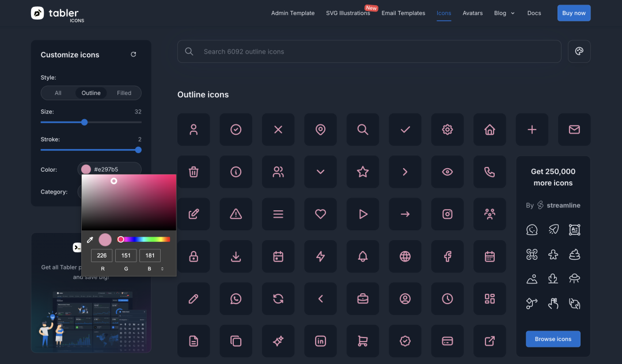Image resolution: width=622 pixels, height=364 pixels.
Task: Click the Instagram brand icon tile
Action: (x=447, y=214)
